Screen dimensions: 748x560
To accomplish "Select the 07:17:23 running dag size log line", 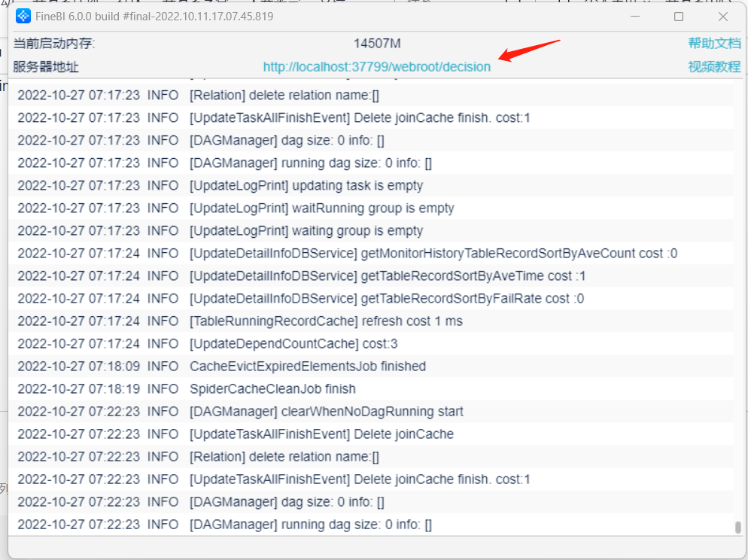I will [x=371, y=163].
